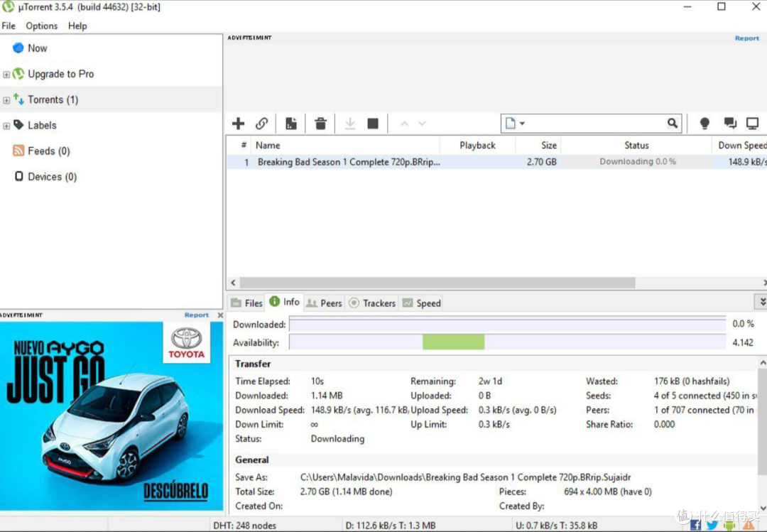Image resolution: width=767 pixels, height=532 pixels.
Task: Expand the Torrents (1) tree node
Action: pyautogui.click(x=6, y=100)
